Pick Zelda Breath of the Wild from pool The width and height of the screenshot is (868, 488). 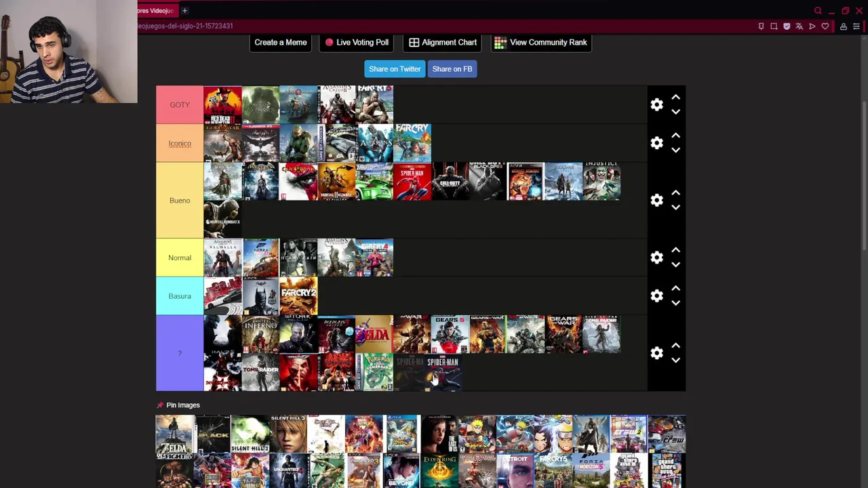[x=175, y=434]
